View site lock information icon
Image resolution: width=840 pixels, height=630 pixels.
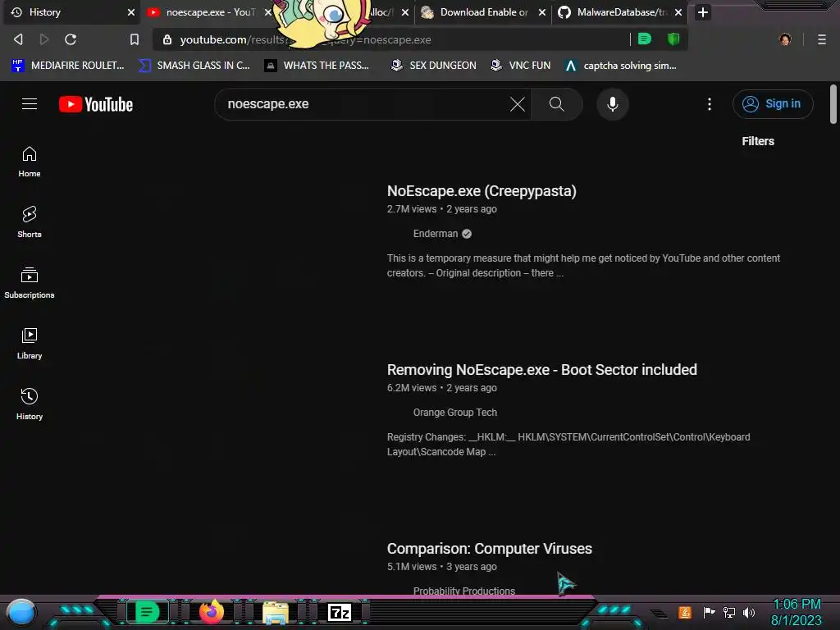pos(167,39)
